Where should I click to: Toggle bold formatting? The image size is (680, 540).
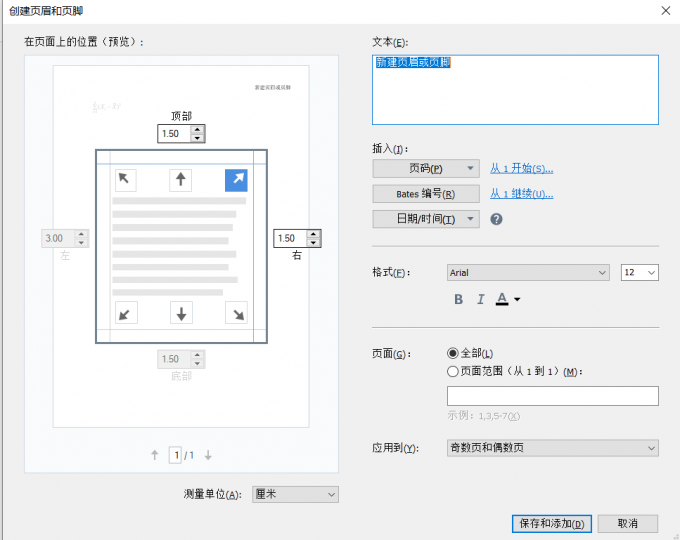pyautogui.click(x=458, y=299)
